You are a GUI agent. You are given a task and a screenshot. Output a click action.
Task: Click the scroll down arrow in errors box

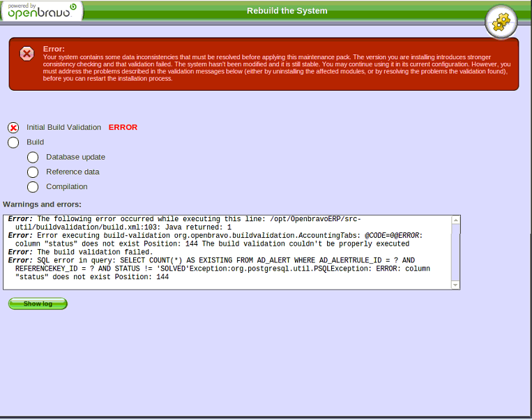click(x=455, y=285)
